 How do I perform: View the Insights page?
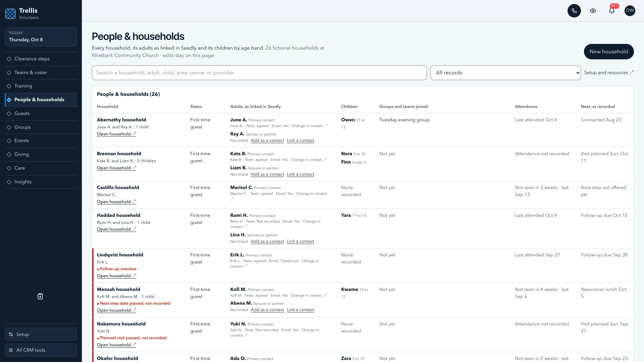41,182
